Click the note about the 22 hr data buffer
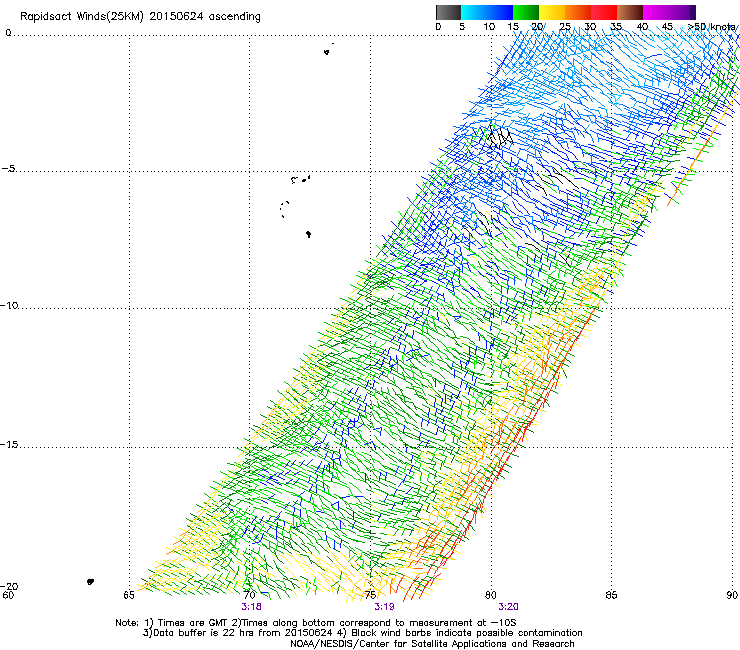 point(239,633)
